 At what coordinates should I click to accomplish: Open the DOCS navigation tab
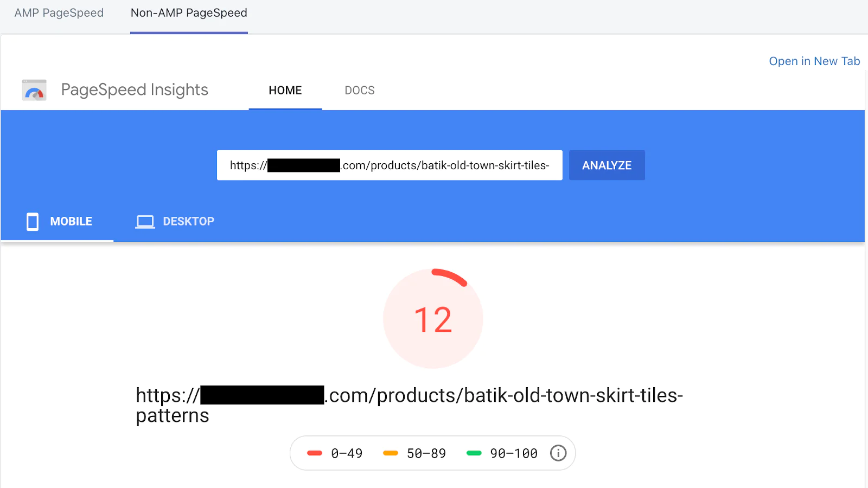360,91
